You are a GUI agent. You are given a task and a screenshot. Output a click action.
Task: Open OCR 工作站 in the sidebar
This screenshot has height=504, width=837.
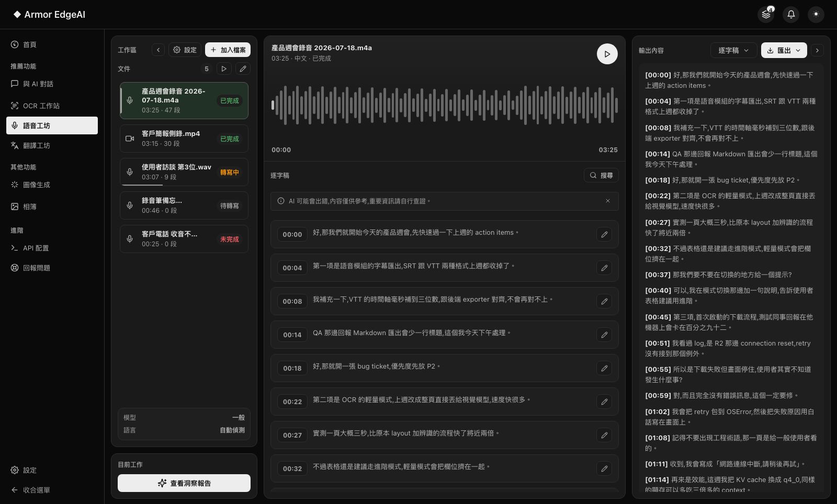point(52,106)
